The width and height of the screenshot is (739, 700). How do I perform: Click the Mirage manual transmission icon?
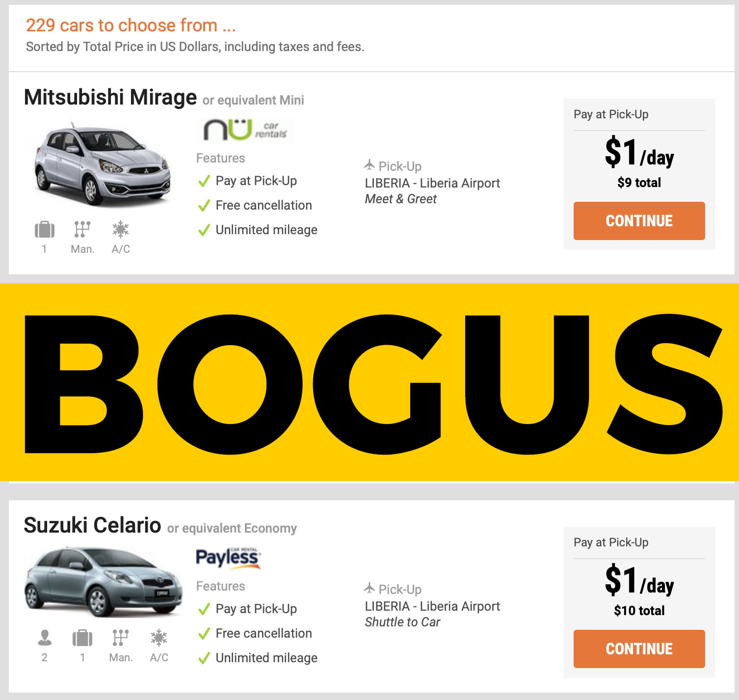tap(82, 229)
